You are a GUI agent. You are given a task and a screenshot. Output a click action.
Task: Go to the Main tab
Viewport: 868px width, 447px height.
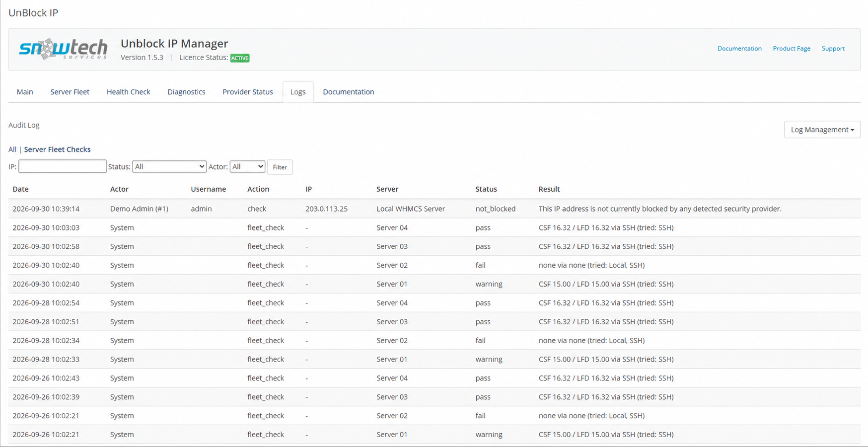(25, 92)
